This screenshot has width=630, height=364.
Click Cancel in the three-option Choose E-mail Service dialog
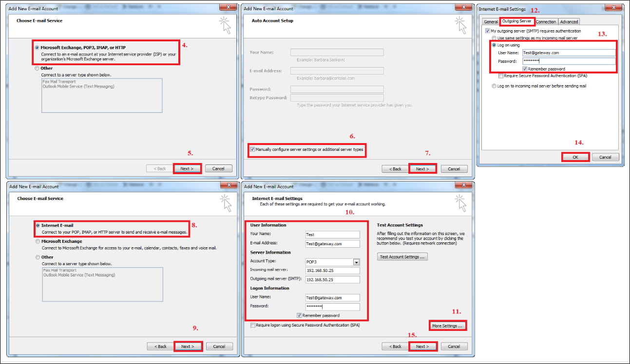click(x=219, y=346)
